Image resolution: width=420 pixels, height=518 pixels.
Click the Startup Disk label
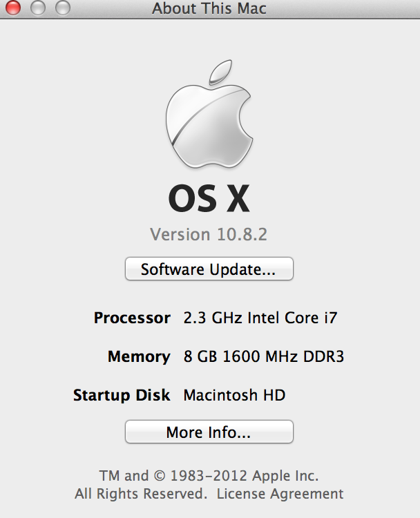pyautogui.click(x=122, y=396)
